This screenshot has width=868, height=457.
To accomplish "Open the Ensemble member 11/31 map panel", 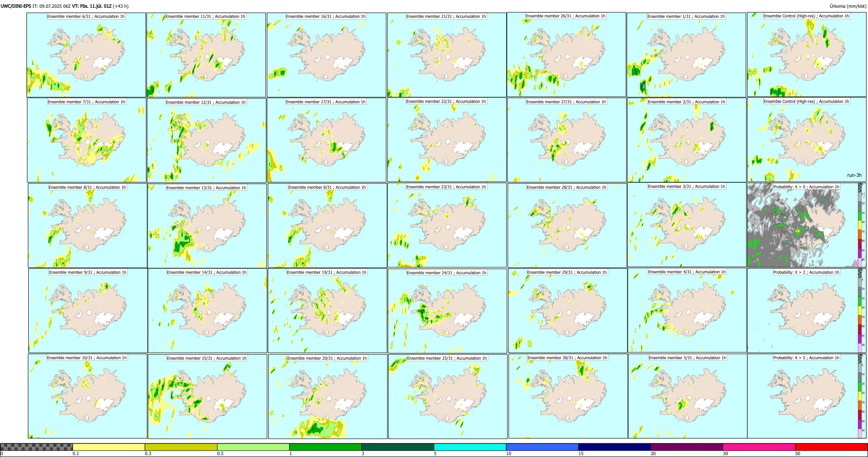I will point(206,55).
